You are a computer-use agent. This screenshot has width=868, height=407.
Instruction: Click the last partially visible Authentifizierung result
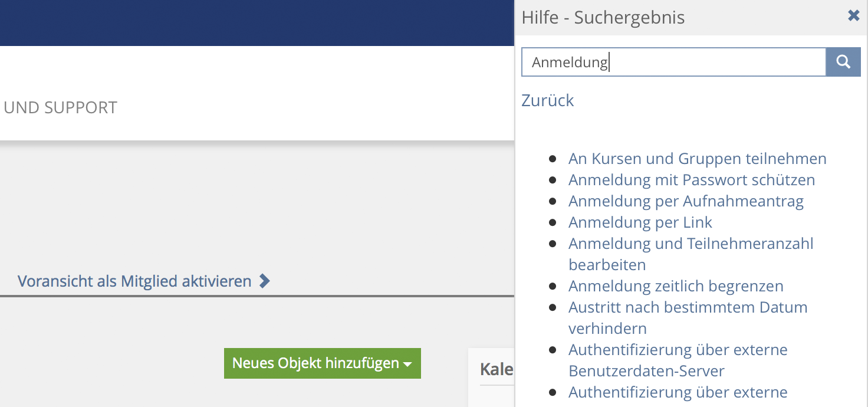(678, 392)
